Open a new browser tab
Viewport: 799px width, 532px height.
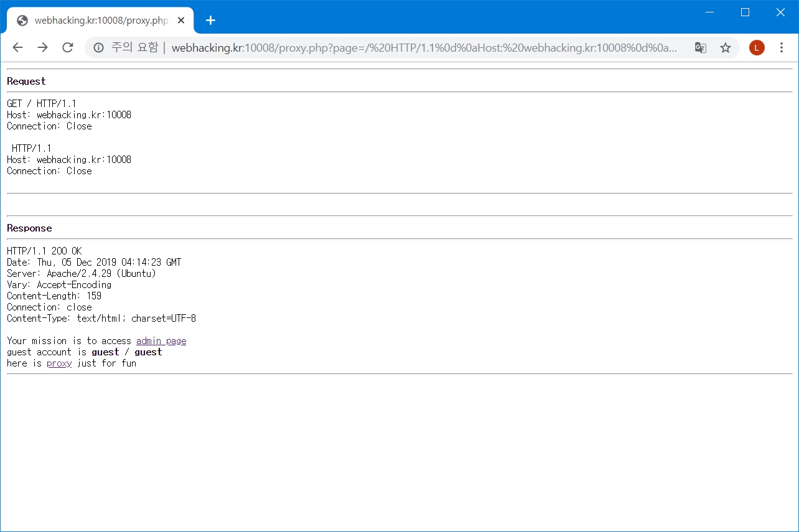pos(210,21)
